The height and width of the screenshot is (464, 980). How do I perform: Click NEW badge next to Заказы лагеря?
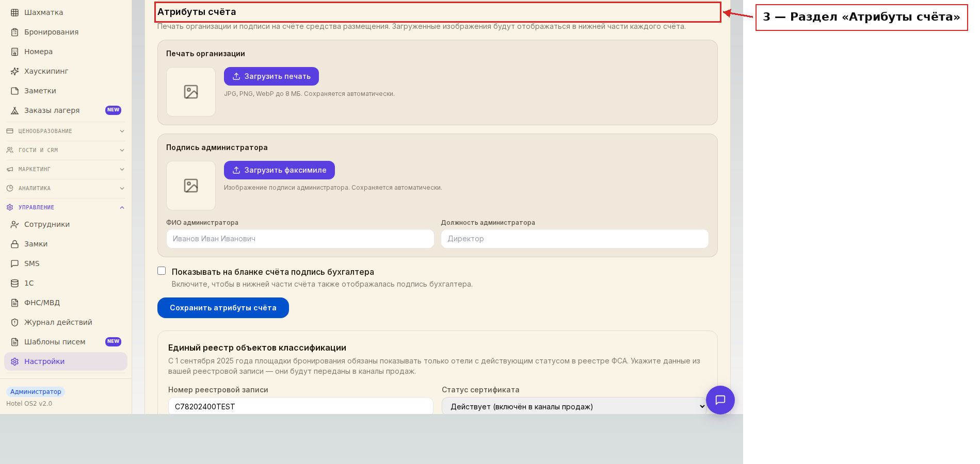113,110
